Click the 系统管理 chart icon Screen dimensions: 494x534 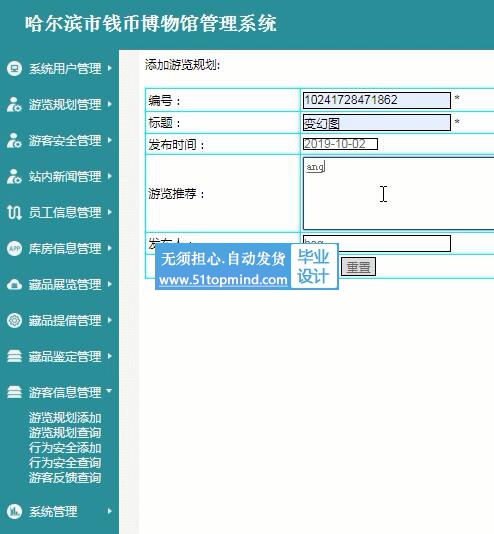pos(14,512)
